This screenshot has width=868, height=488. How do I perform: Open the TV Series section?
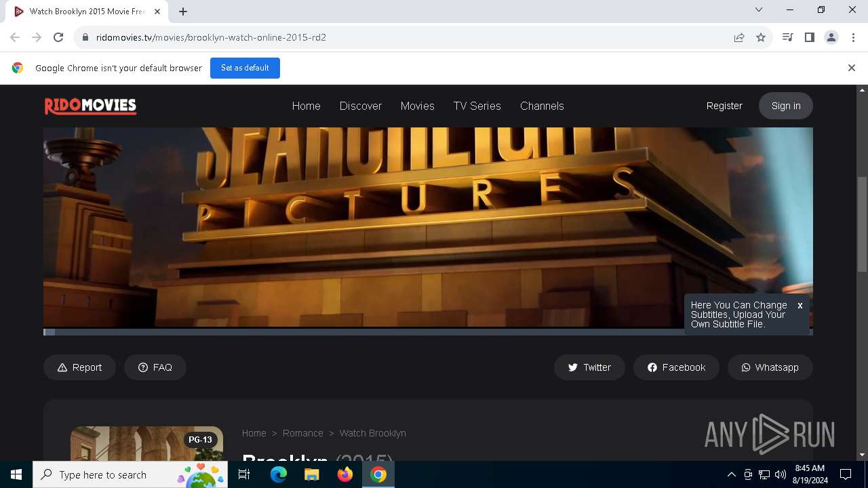click(477, 106)
